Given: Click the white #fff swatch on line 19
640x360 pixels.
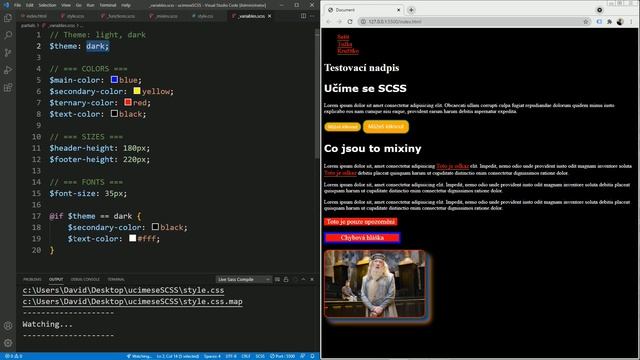Looking at the screenshot, I should pos(133,238).
